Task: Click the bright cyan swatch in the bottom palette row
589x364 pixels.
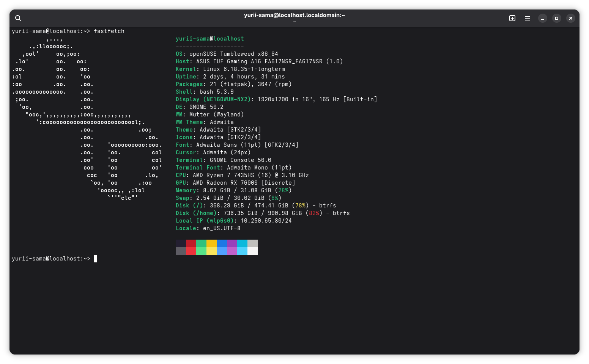Action: click(x=242, y=251)
